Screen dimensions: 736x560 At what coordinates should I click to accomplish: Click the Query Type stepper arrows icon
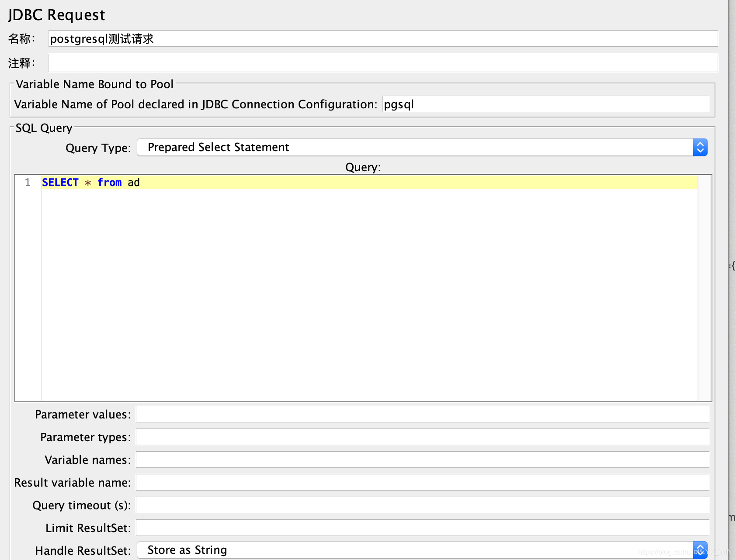point(700,147)
